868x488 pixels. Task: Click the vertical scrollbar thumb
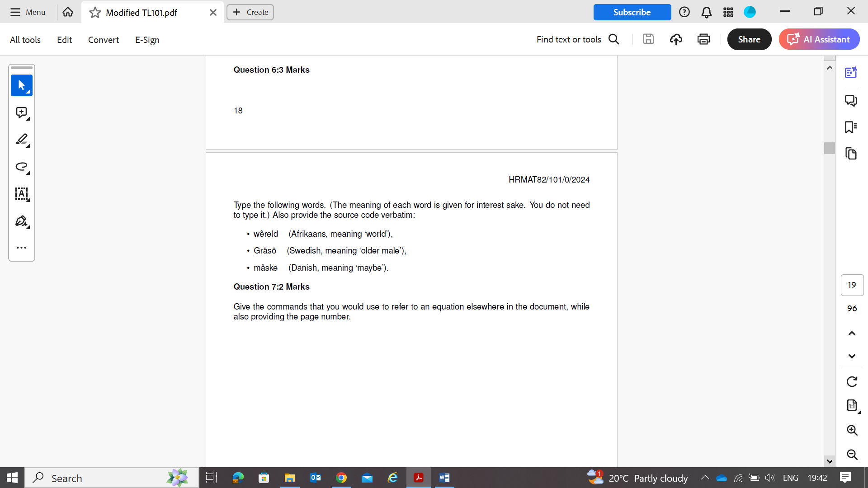coord(829,148)
